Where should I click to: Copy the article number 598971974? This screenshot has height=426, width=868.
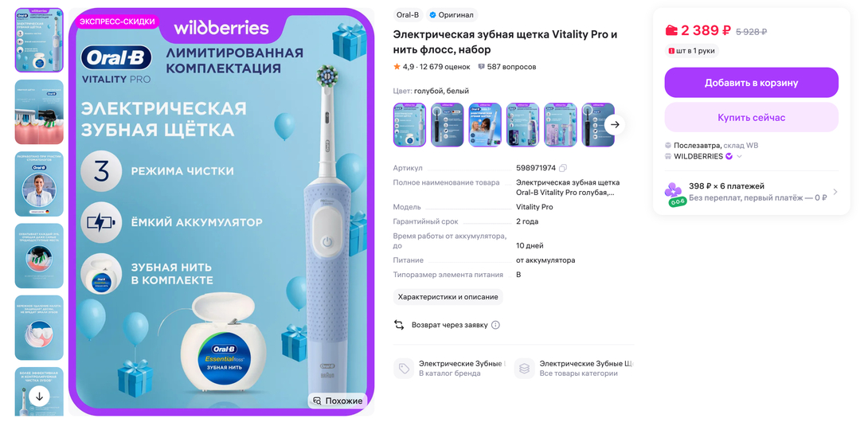pyautogui.click(x=563, y=168)
